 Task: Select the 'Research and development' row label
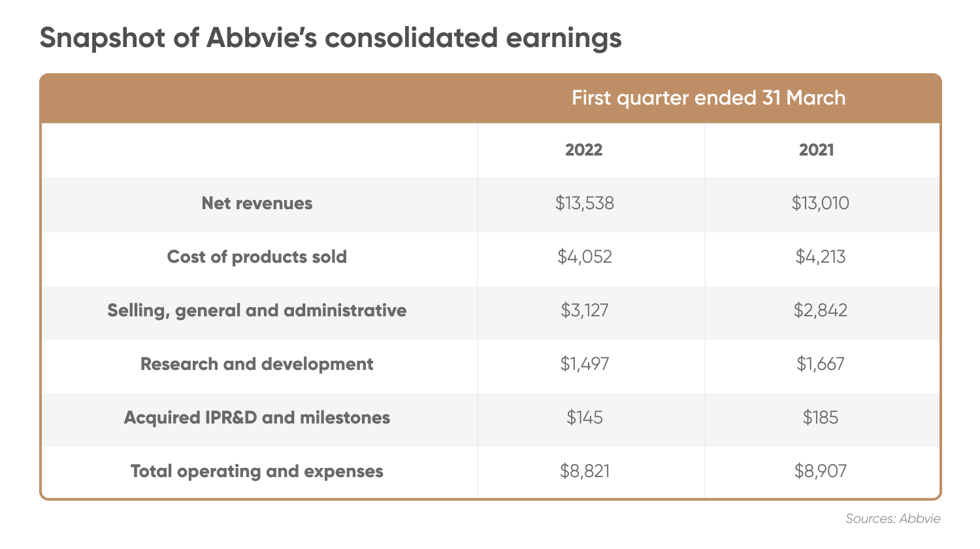pos(257,364)
